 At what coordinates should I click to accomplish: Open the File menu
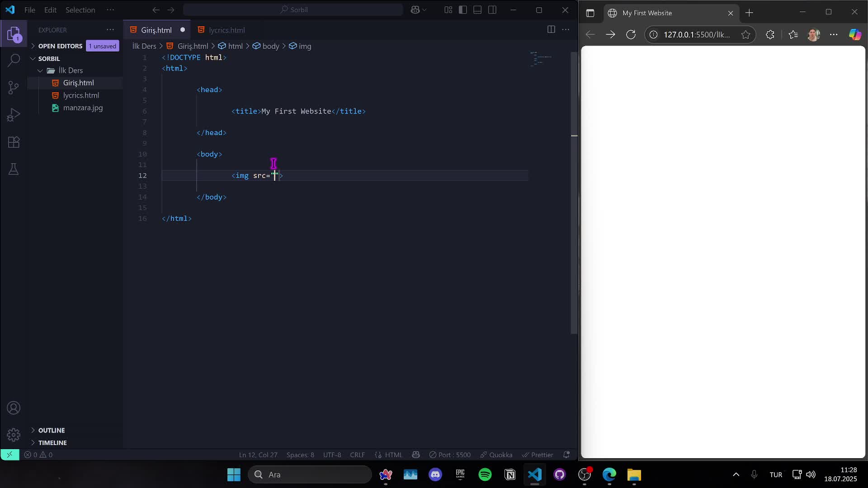coord(30,10)
